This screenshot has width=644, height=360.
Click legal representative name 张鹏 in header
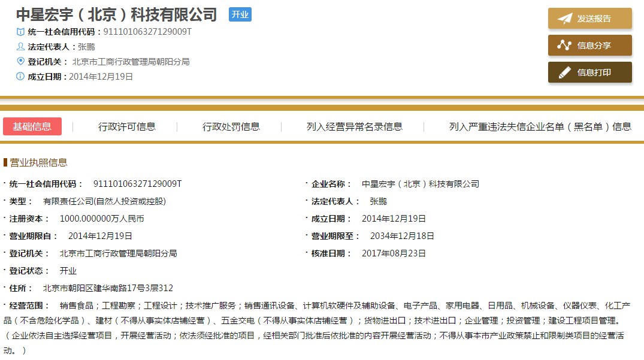[86, 47]
